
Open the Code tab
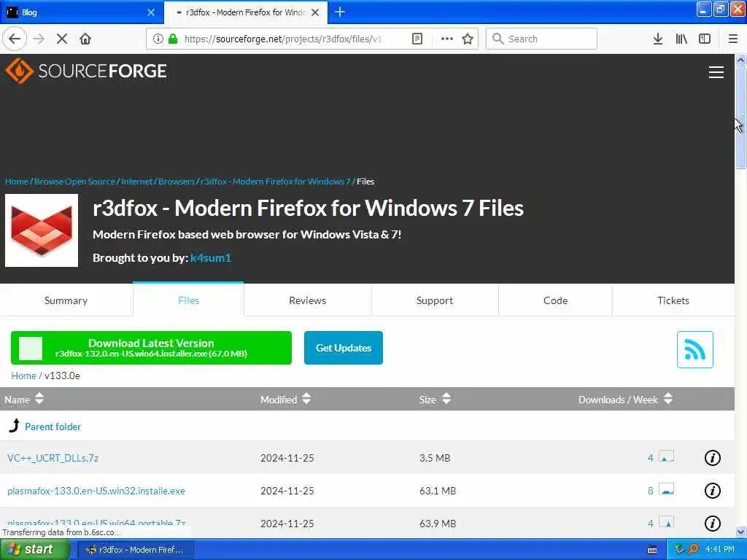pos(555,300)
